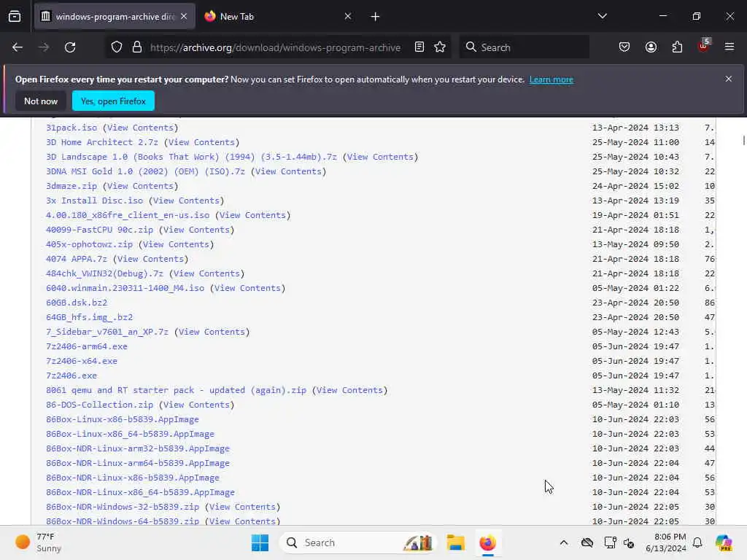The image size is (747, 560).
Task: Download 86Box-NDR-Linux-arm32-b5839.AppImage
Action: (x=138, y=448)
